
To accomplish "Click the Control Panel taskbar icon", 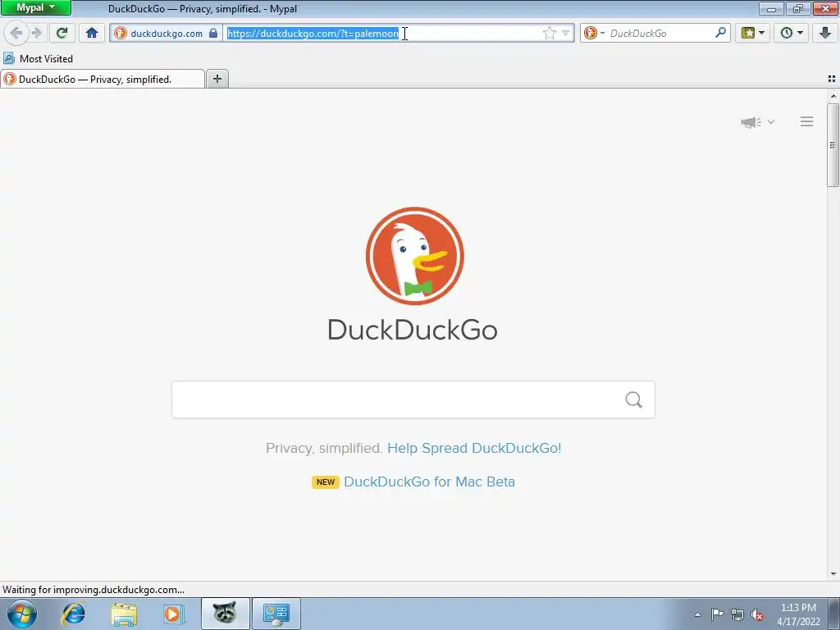I will pos(276,614).
